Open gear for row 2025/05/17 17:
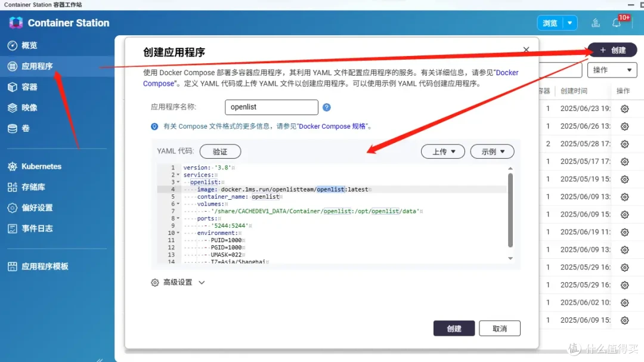Image resolution: width=644 pixels, height=362 pixels. pyautogui.click(x=625, y=162)
